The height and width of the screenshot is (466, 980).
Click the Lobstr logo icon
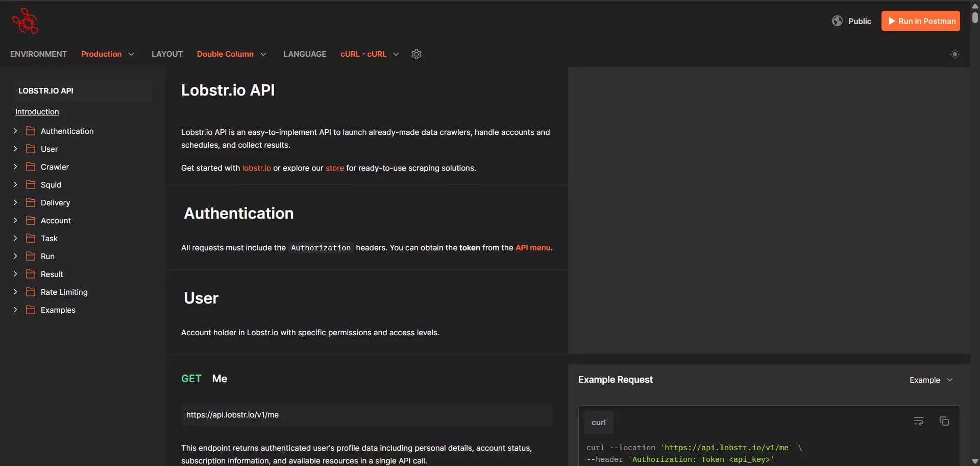[25, 21]
